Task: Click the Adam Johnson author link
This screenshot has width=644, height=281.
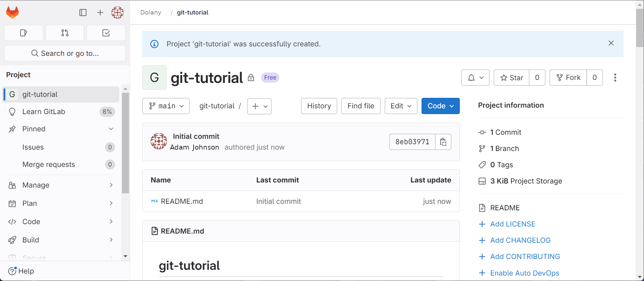Action: (x=195, y=147)
